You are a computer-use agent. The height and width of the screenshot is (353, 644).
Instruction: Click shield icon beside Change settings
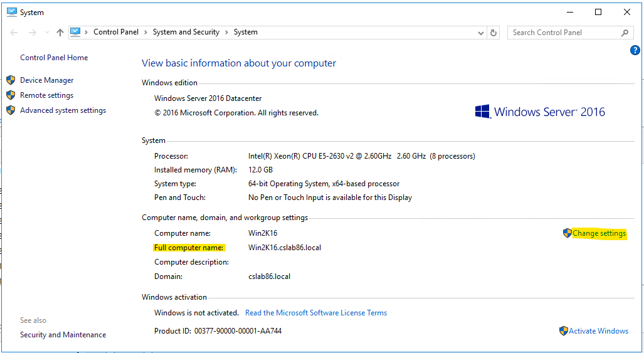(x=567, y=233)
